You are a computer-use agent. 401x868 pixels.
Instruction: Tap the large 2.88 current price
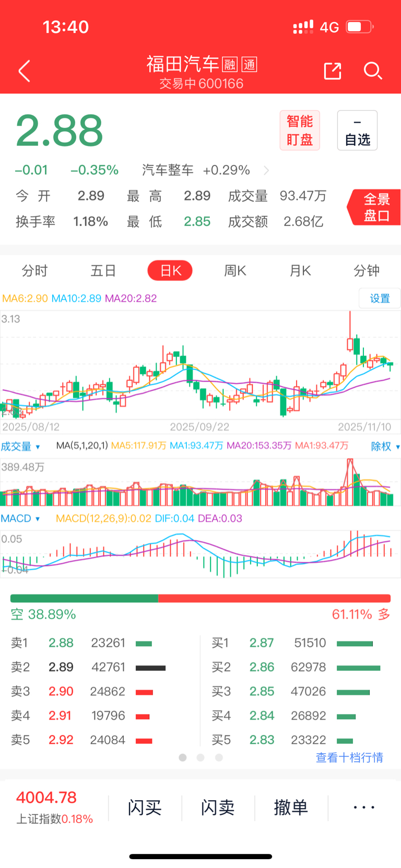point(59,130)
